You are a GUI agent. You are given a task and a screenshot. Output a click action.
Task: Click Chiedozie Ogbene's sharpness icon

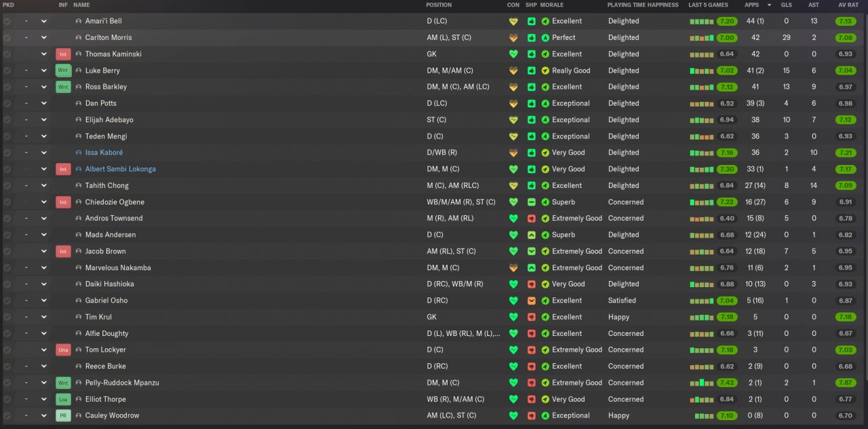coord(531,202)
